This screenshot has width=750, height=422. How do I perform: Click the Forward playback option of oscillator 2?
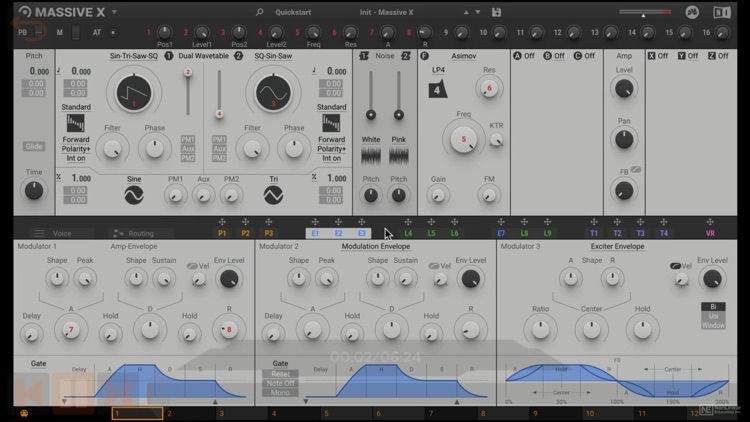(x=331, y=139)
